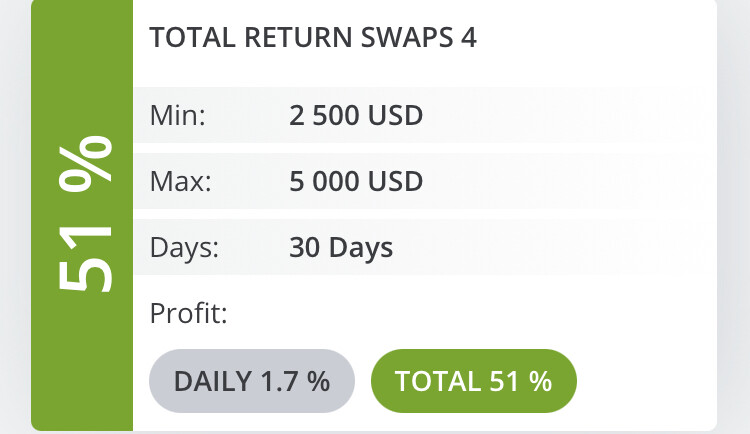Click the large vertical 51 text
The width and height of the screenshot is (750, 434).
(85, 259)
